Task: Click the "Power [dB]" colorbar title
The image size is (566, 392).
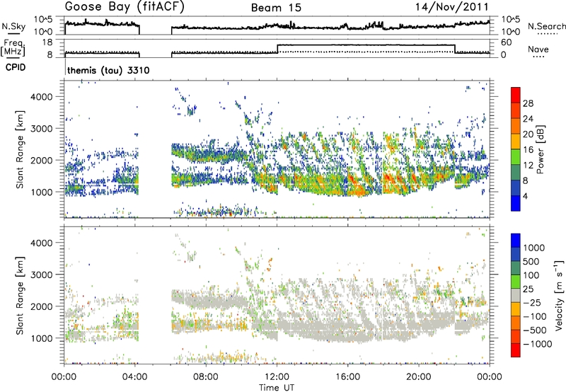Action: tap(540, 149)
